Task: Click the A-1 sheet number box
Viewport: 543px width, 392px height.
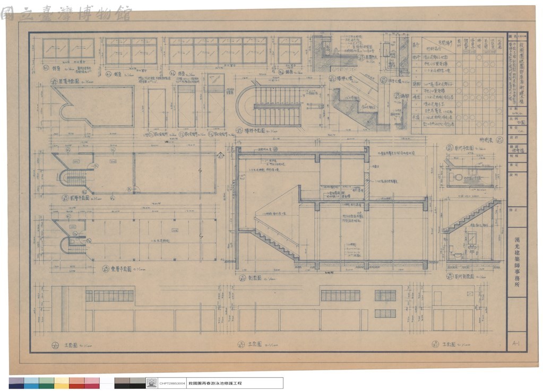Action: 516,343
